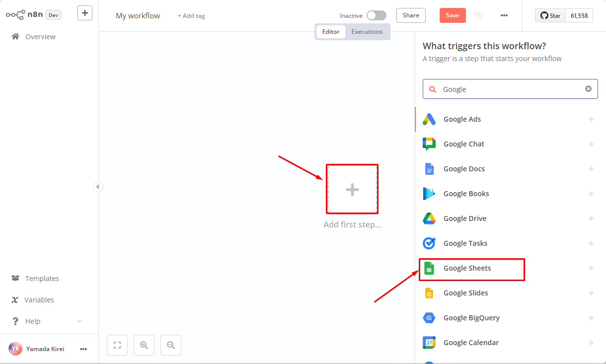Click the n8n logo icon
606x364 pixels.
coord(15,15)
